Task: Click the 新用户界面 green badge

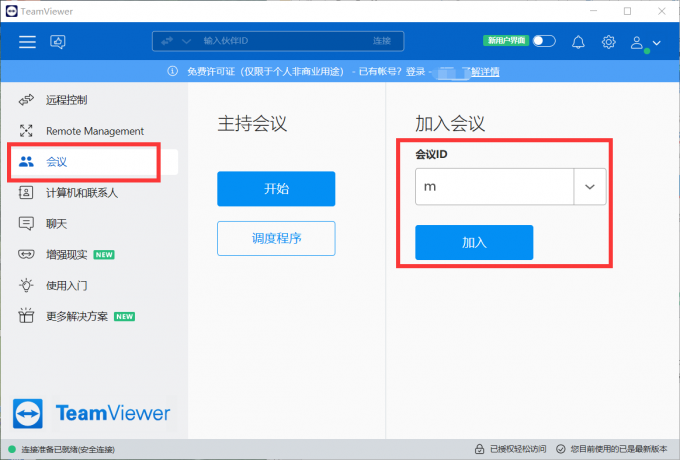Action: (x=506, y=41)
